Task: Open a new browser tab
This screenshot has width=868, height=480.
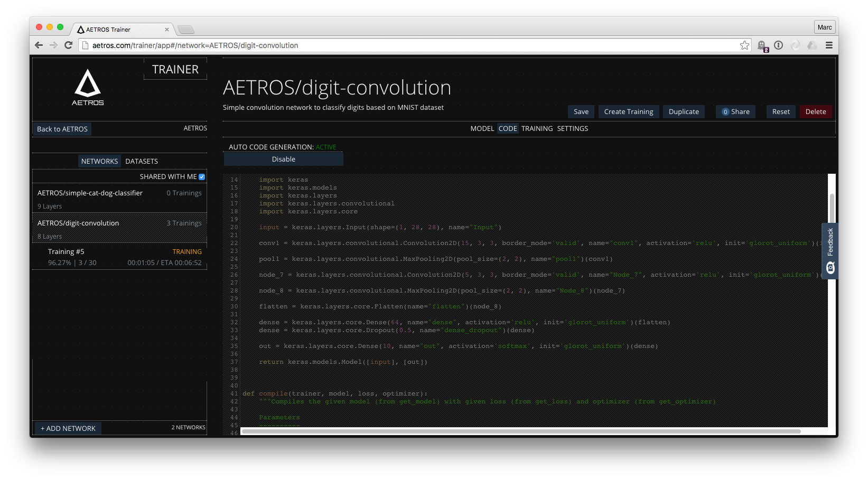Action: click(x=186, y=30)
